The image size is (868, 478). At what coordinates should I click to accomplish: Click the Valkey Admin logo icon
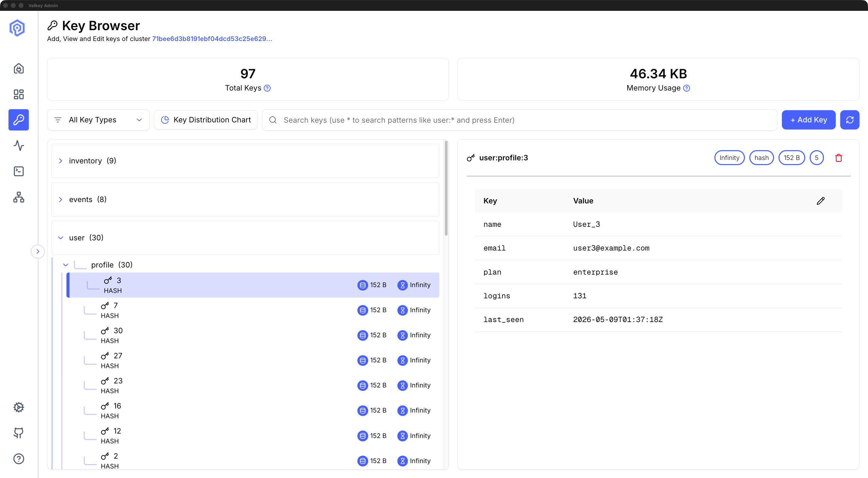(17, 28)
